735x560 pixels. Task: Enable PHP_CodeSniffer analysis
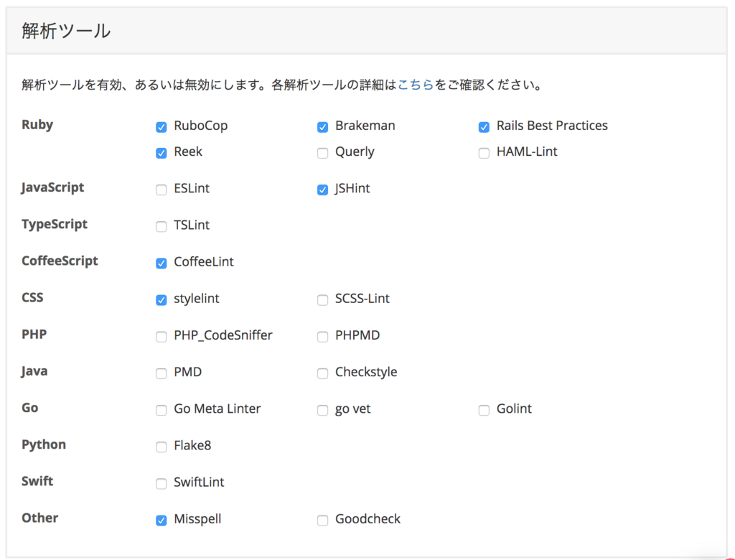(161, 337)
